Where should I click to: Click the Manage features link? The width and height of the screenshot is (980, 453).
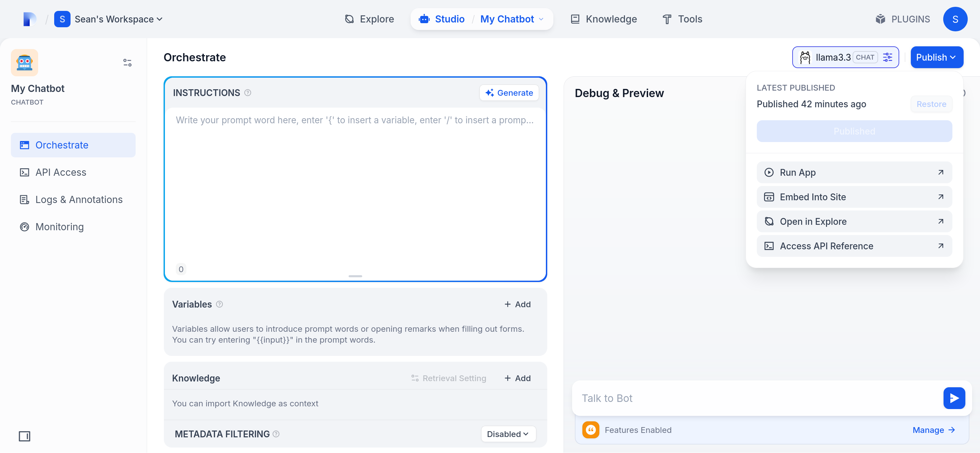point(933,430)
